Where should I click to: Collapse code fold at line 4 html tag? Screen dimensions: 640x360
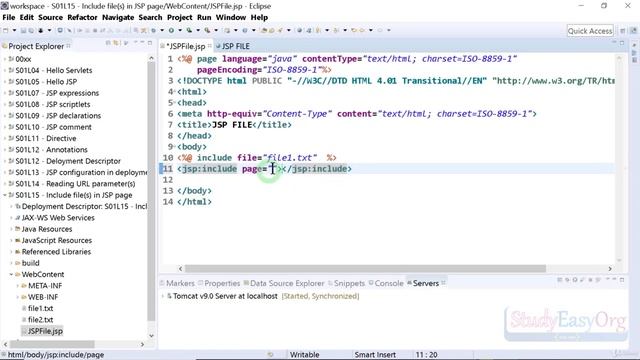coord(174,92)
